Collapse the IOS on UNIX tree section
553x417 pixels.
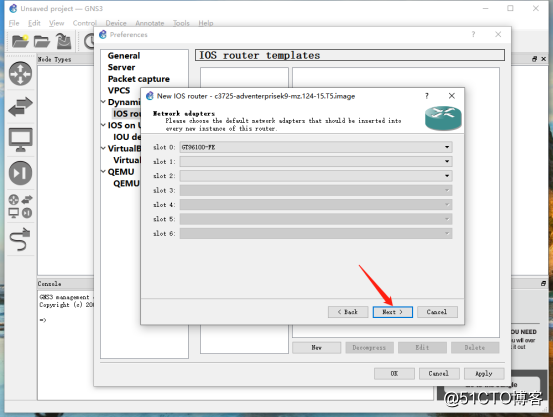(x=103, y=125)
